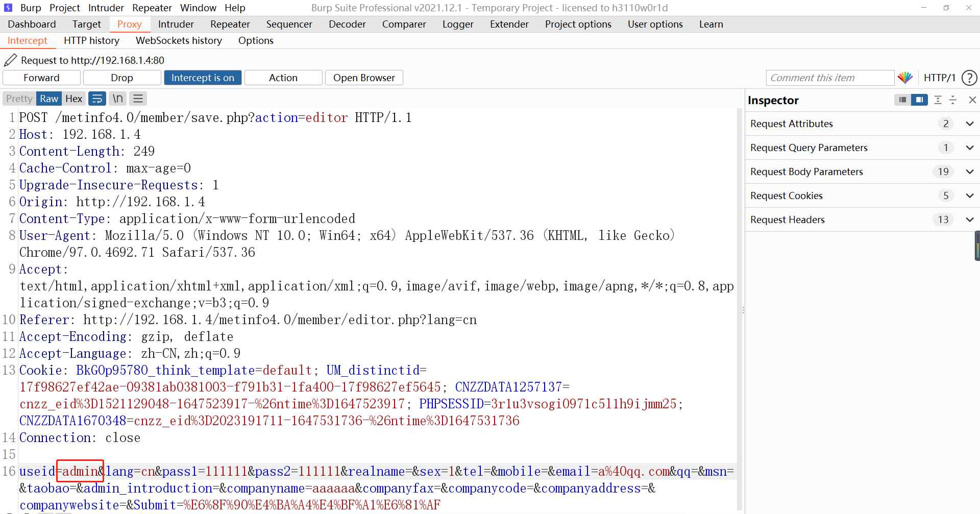Open the Extender tab

pyautogui.click(x=509, y=24)
